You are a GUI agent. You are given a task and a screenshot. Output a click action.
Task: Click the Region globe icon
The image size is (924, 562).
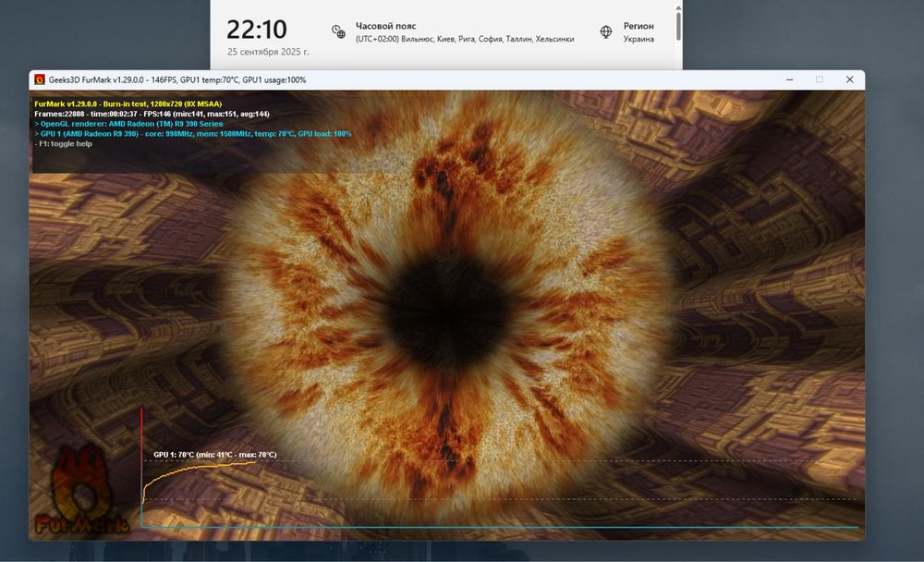(606, 31)
